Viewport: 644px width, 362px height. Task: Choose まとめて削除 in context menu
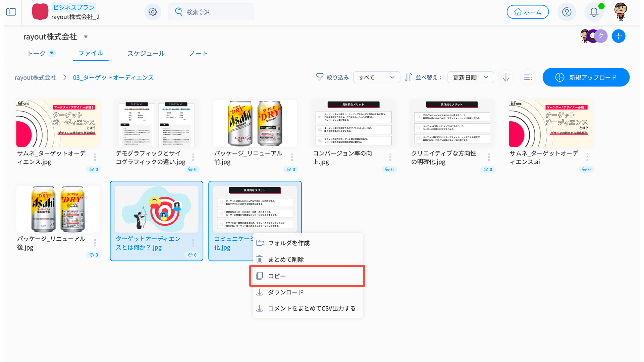pos(286,259)
